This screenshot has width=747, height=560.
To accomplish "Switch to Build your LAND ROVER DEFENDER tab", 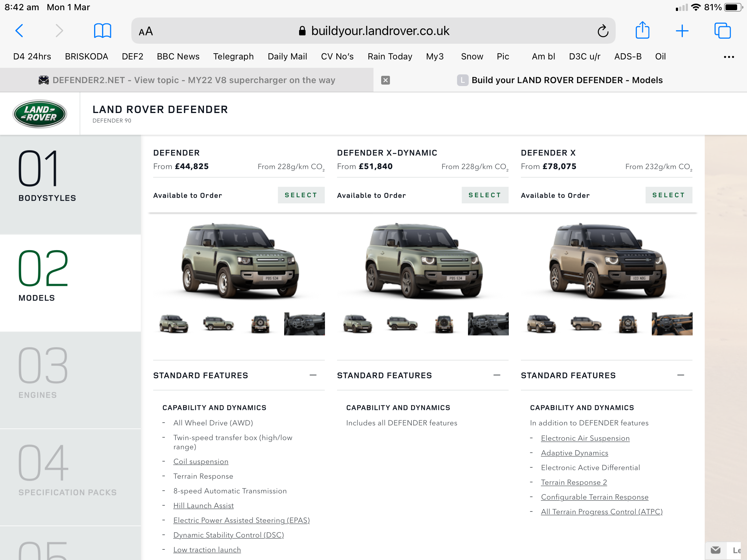I will pos(560,80).
